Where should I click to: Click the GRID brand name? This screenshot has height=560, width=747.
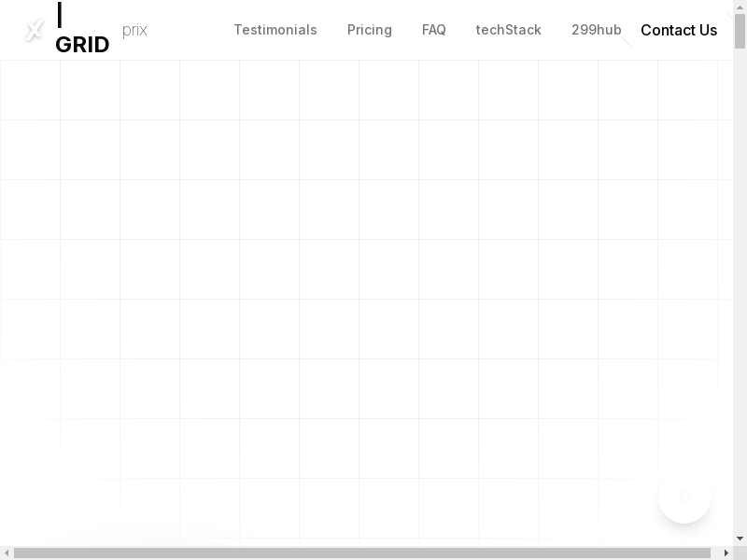pos(82,45)
